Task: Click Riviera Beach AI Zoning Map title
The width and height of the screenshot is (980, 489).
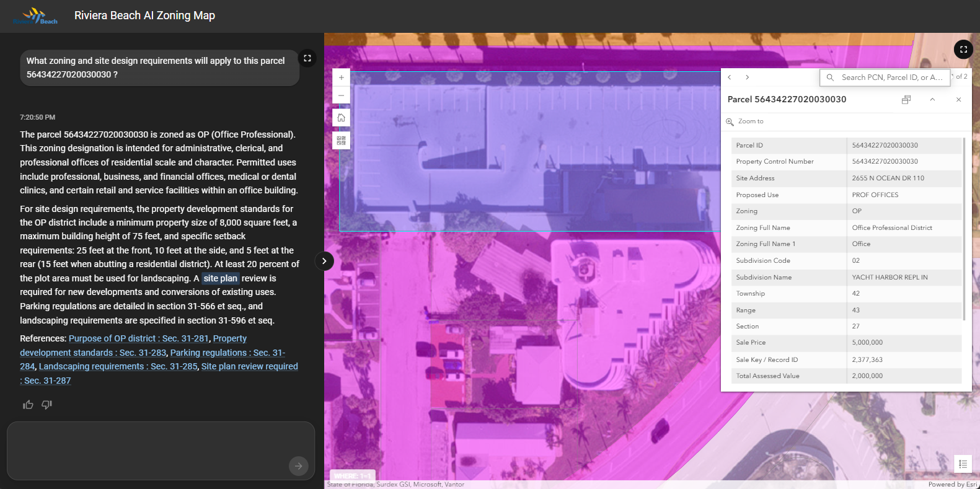Action: (x=144, y=15)
